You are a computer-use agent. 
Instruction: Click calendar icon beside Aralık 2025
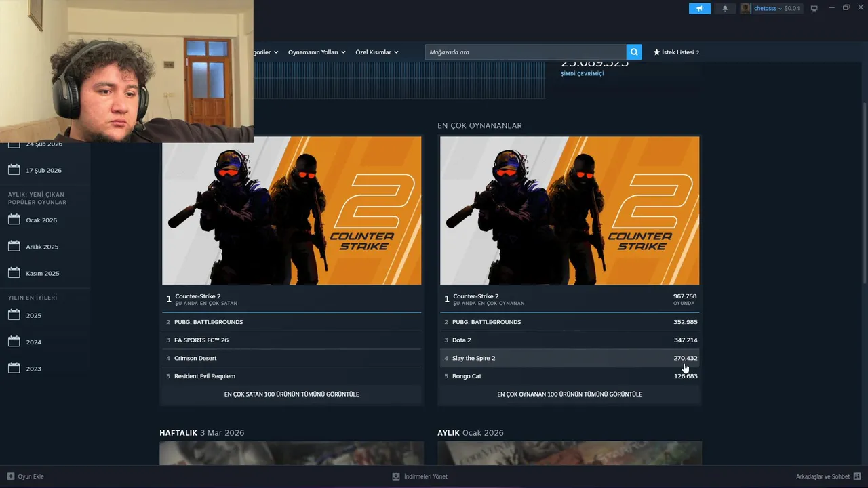pos(14,246)
